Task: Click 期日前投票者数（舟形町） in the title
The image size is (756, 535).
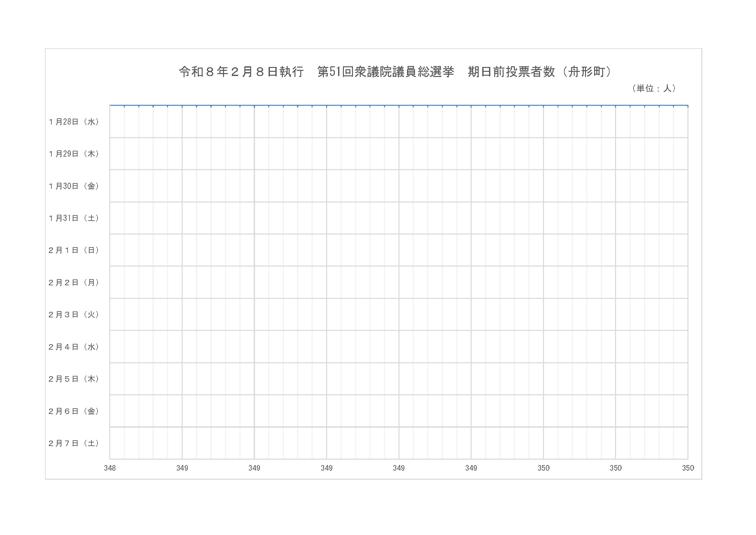Action: [539, 72]
